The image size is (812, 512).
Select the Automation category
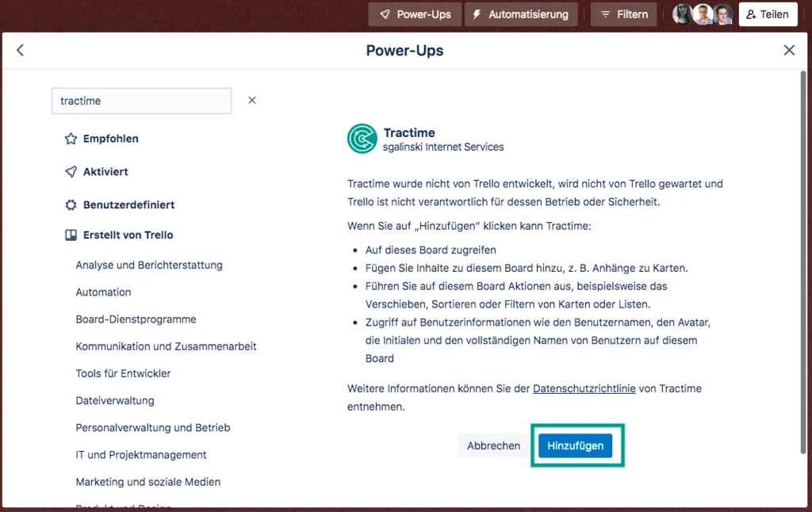103,292
